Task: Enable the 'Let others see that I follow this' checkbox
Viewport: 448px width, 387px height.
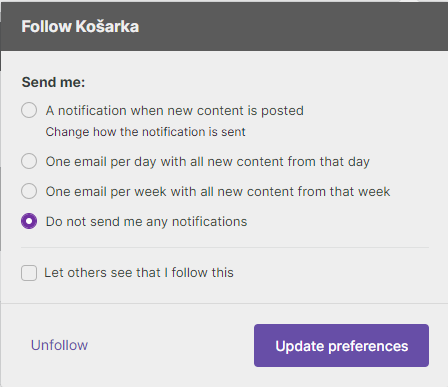Action: pos(29,273)
